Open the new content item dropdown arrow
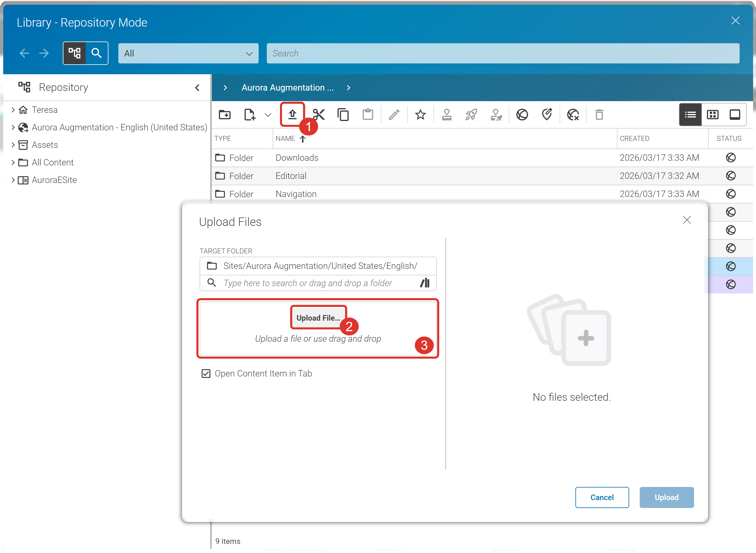 click(x=268, y=115)
